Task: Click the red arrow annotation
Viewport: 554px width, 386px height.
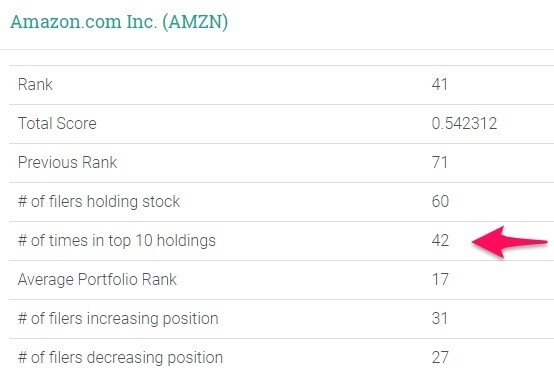Action: [509, 242]
